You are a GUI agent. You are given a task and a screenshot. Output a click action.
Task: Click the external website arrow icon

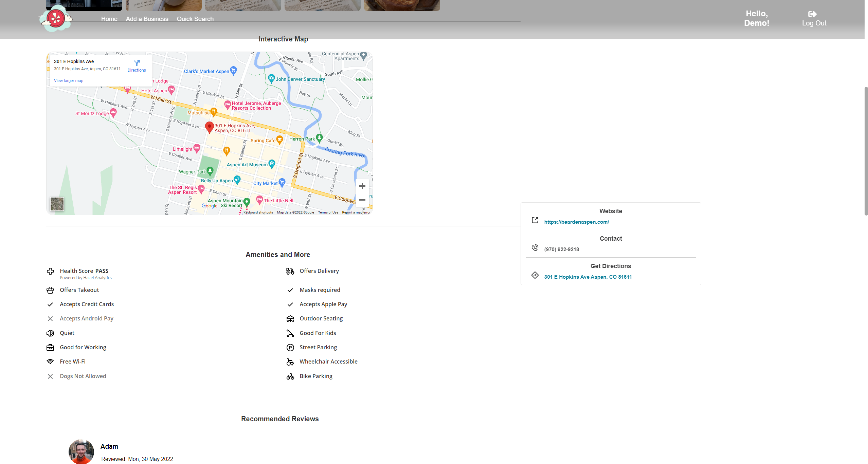point(535,220)
